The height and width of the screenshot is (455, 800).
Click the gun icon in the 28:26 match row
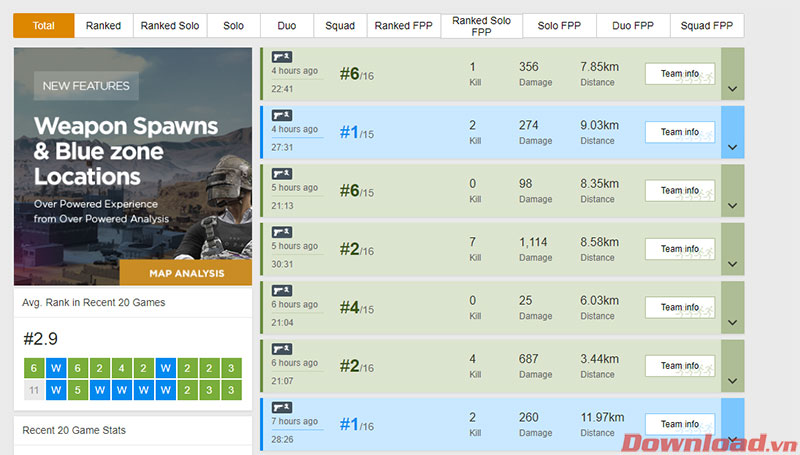(x=282, y=408)
